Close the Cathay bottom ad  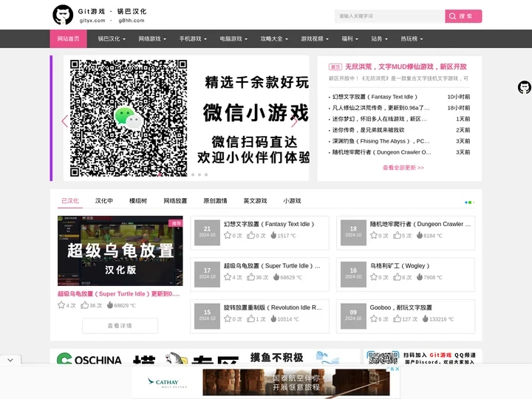397,369
